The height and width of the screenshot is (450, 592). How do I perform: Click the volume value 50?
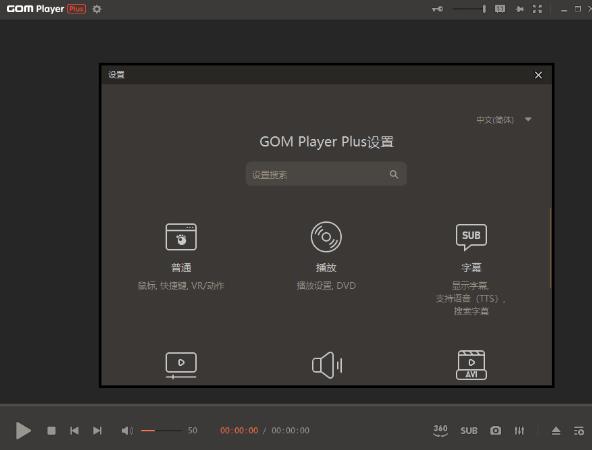[193, 430]
